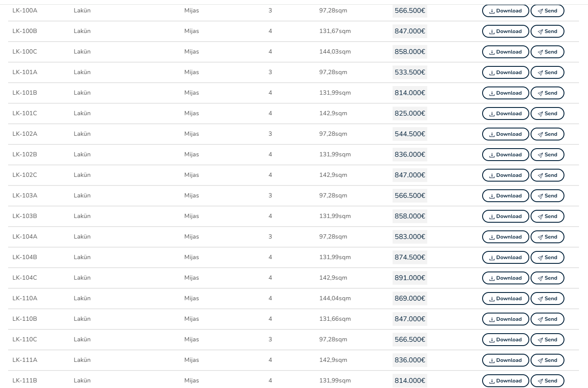
Task: Click download icon in LK-101A row
Action: tap(492, 73)
